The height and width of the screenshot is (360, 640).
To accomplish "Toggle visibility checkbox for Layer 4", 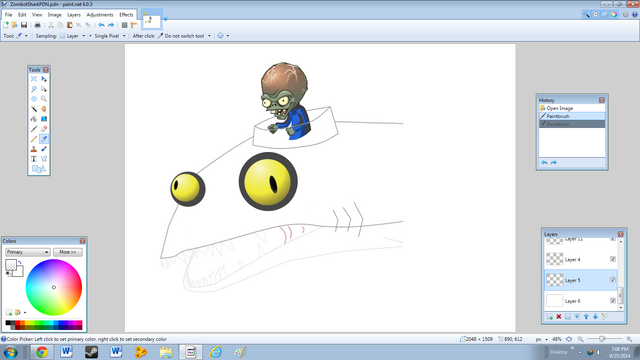I will pyautogui.click(x=613, y=259).
